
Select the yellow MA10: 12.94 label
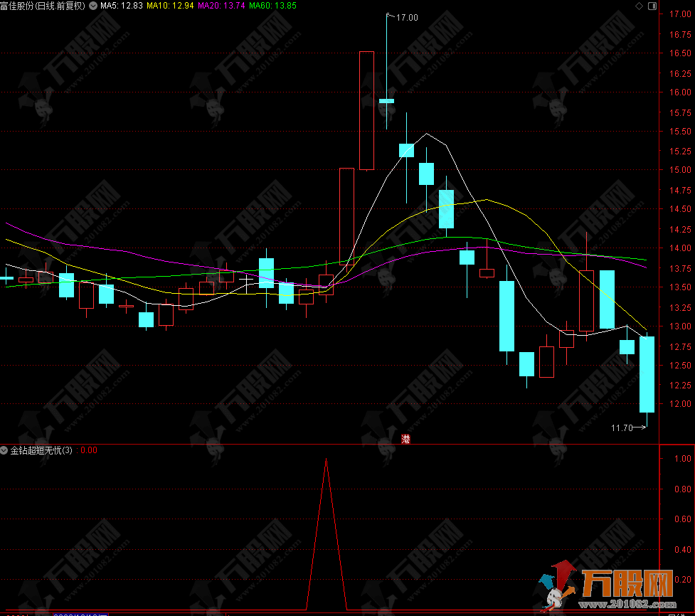tap(169, 6)
